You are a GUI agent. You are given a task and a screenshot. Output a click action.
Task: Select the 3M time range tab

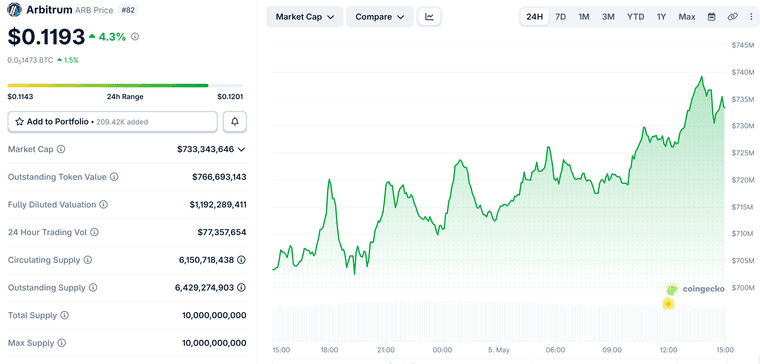tap(608, 17)
